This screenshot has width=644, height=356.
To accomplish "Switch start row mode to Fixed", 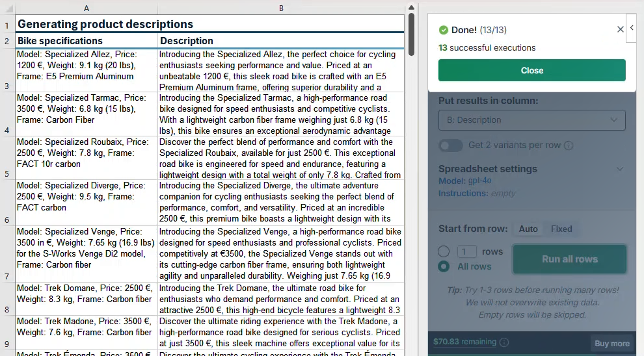I will point(561,229).
